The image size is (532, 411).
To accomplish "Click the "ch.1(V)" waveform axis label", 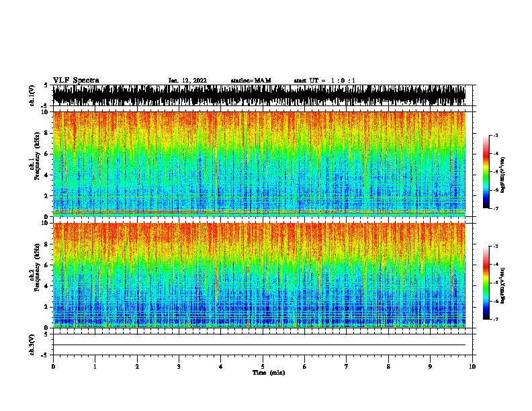I will [32, 95].
